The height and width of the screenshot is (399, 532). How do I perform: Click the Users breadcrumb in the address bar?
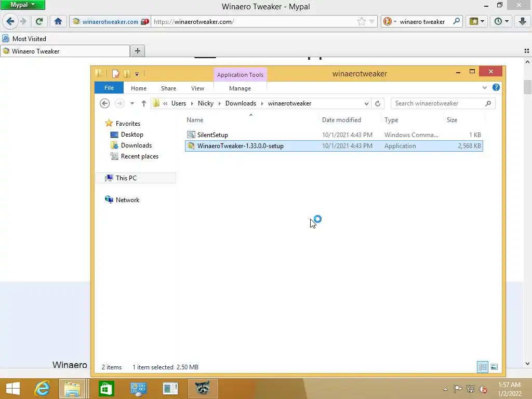point(179,103)
